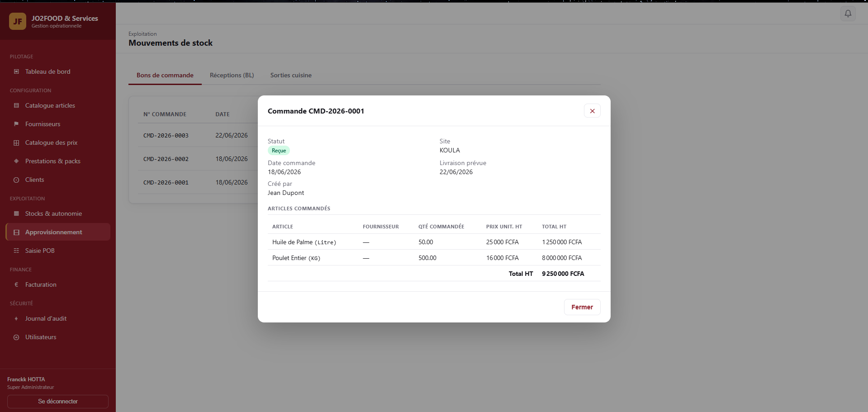
Task: Switch to the Réceptions (BL) tab
Action: tap(232, 75)
